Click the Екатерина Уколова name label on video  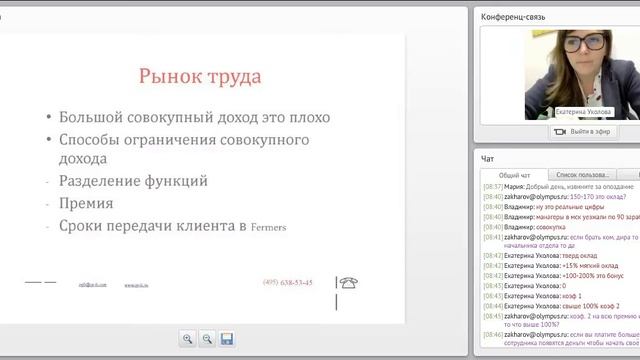[x=583, y=112]
